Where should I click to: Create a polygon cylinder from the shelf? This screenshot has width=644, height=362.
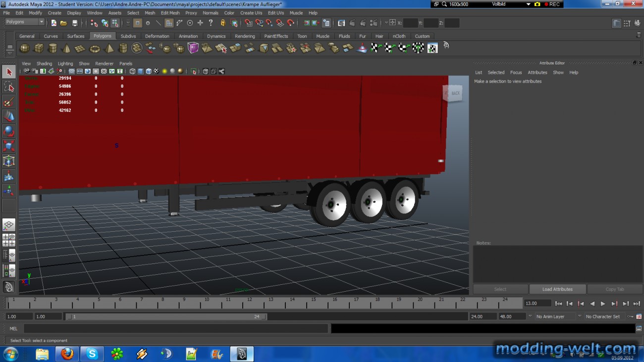tap(52, 48)
